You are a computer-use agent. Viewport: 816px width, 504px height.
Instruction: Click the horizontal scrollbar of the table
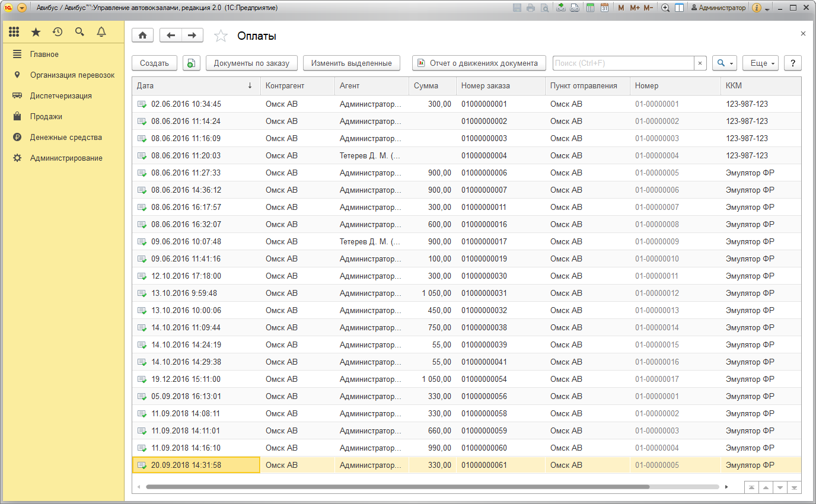click(x=397, y=487)
